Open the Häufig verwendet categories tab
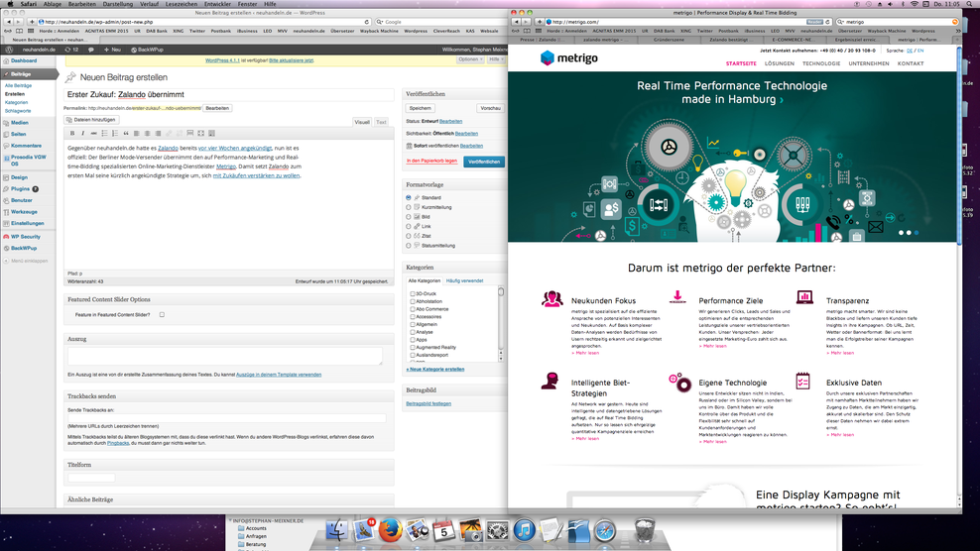Image resolution: width=980 pixels, height=551 pixels. point(464,280)
